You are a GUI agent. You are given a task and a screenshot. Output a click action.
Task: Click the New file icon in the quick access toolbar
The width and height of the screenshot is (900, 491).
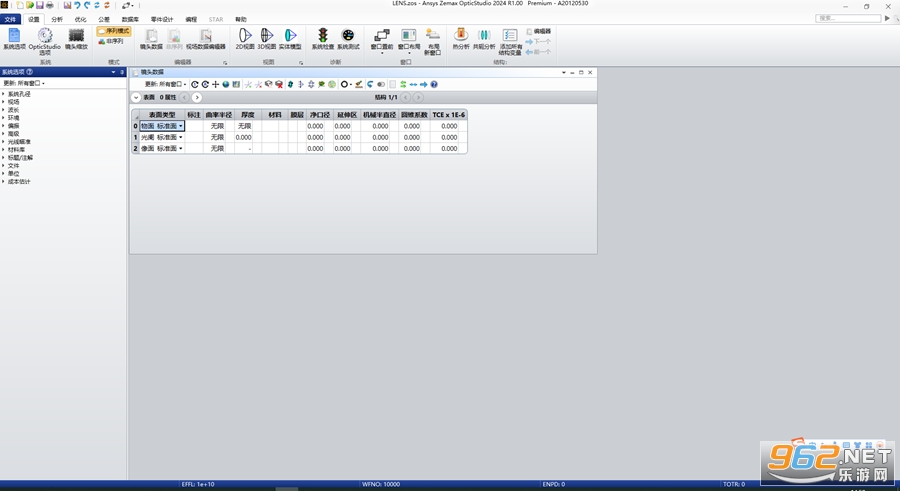pyautogui.click(x=20, y=5)
